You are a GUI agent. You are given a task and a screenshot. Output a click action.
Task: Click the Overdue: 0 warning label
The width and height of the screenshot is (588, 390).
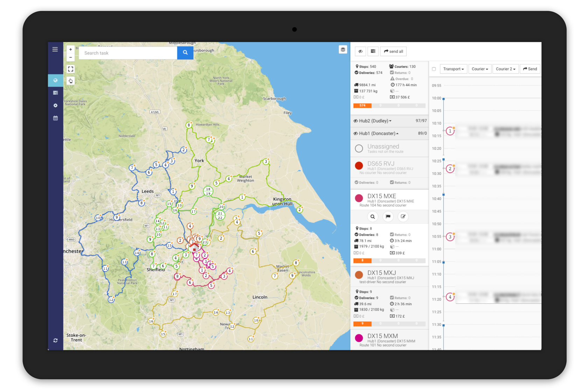pyautogui.click(x=402, y=79)
